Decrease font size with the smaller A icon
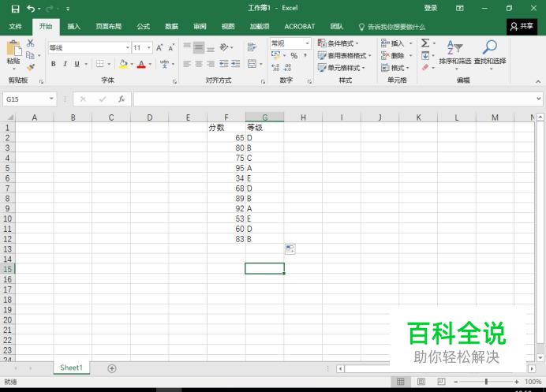546x392 pixels. [171, 47]
